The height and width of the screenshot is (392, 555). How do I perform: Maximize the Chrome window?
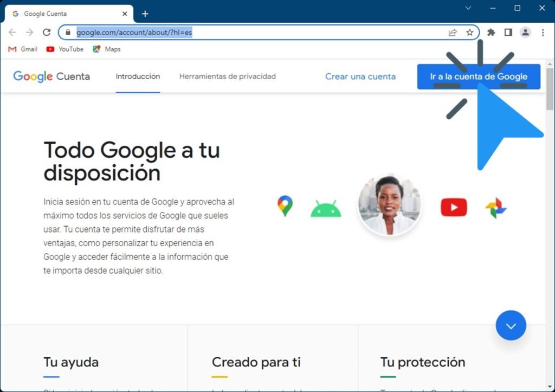[517, 8]
